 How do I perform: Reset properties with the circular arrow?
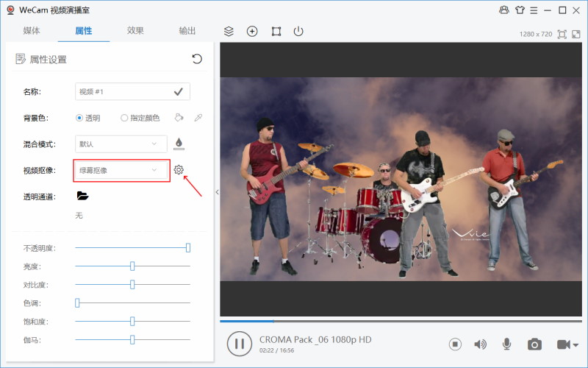click(197, 59)
